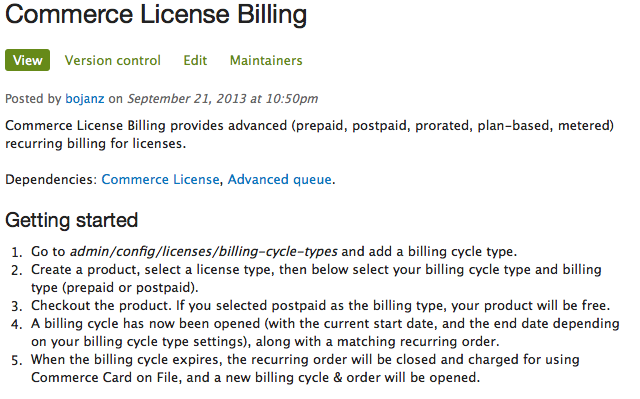
Task: Open the Advanced queue dependency link
Action: point(280,180)
